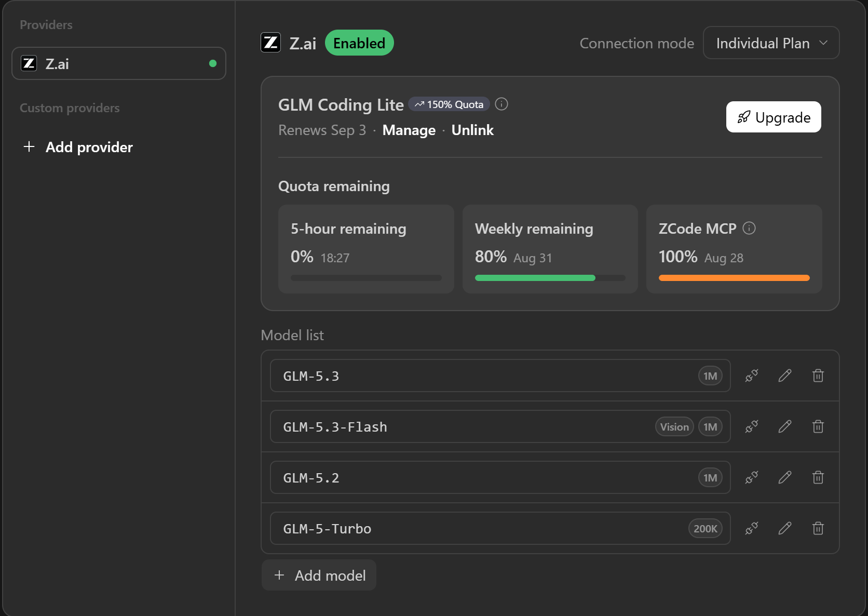Select the GLM-5-Turbo model name field
This screenshot has height=616, width=868.
point(500,528)
